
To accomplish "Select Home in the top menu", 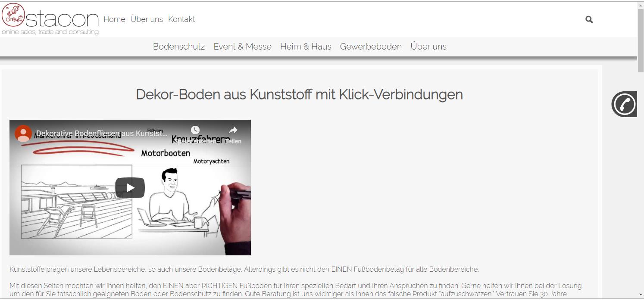I will point(114,19).
